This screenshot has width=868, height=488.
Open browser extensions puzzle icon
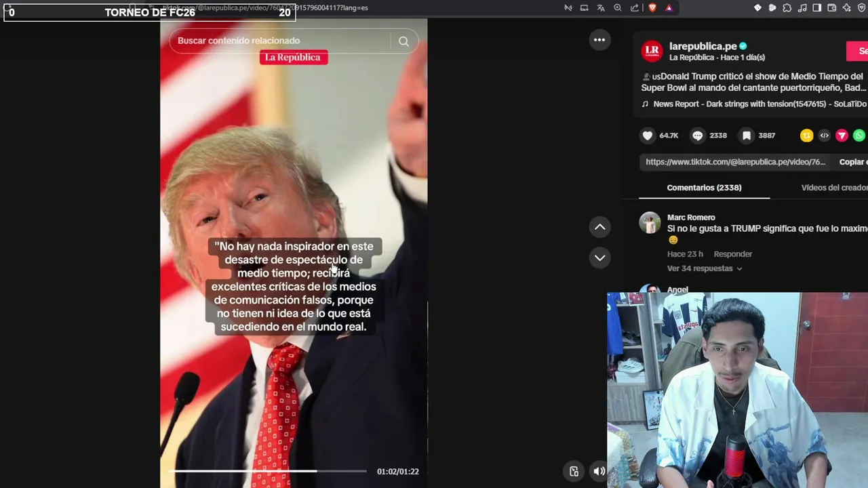[x=787, y=7]
